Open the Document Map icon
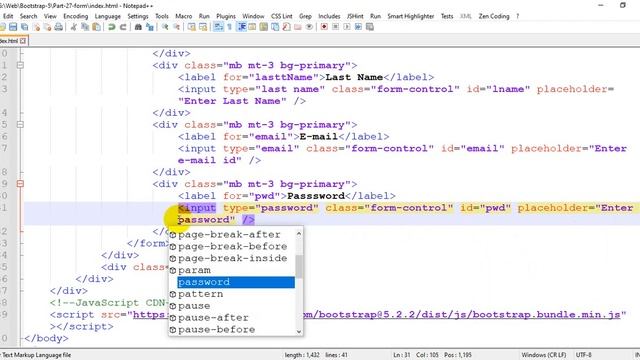The height and width of the screenshot is (360, 640). 264,27
